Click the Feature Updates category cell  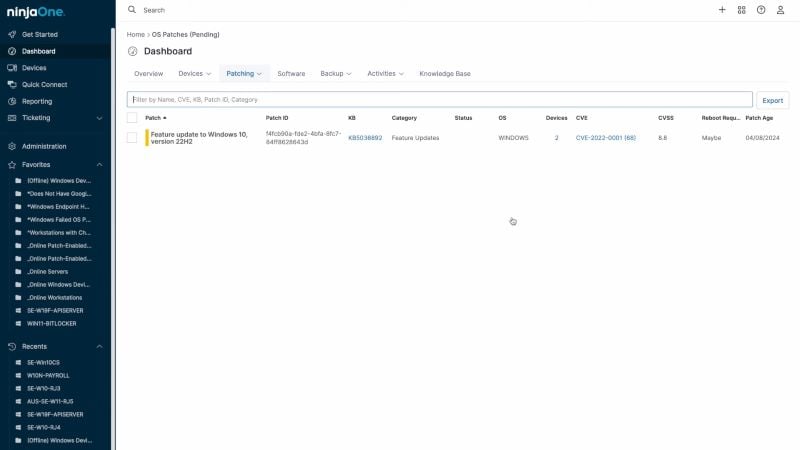(x=415, y=138)
